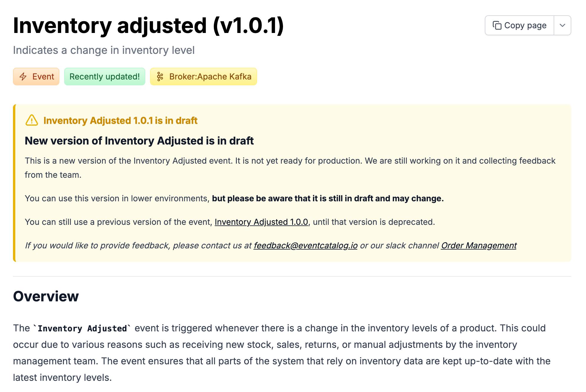Click the "Event" badge label
Image resolution: width=586 pixels, height=392 pixels.
coord(43,77)
